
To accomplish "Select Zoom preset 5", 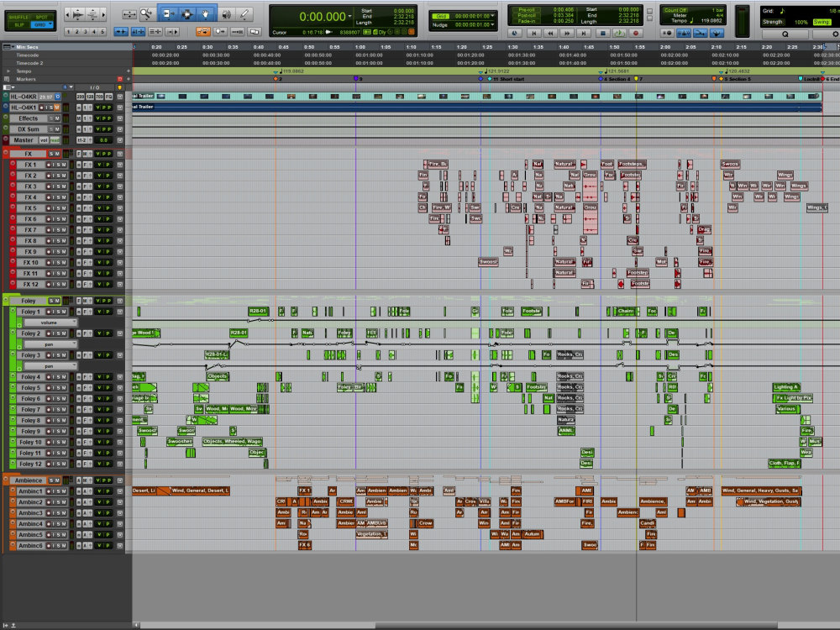I will (102, 32).
